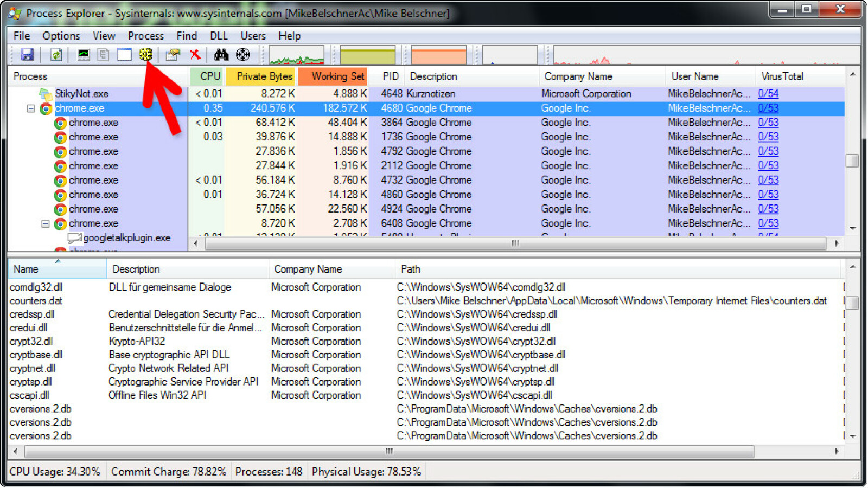Collapse the chrome.exe node above googletalkplugin.exe
Image resolution: width=868 pixels, height=488 pixels.
click(x=46, y=223)
